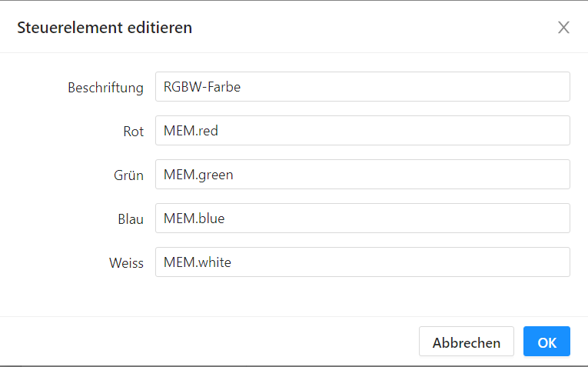Place cursor in the MEM.white value
This screenshot has width=588, height=367.
pyautogui.click(x=198, y=262)
